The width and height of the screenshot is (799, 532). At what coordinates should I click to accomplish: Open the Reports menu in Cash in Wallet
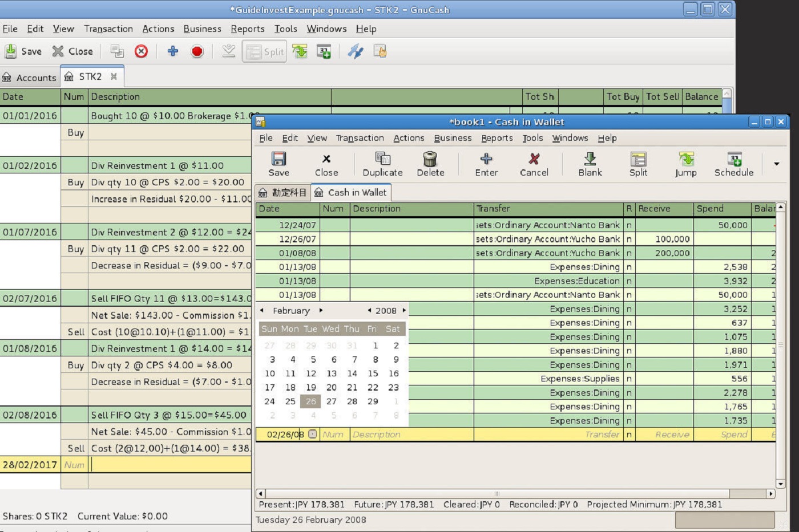tap(497, 138)
